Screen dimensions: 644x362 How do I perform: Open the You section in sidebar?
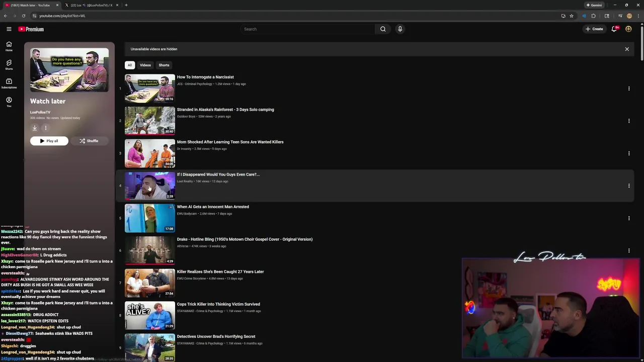coord(9,102)
